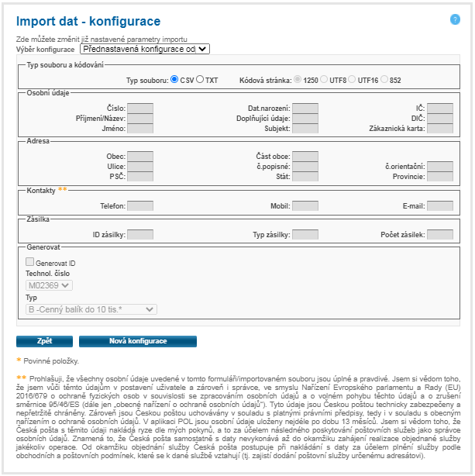Click the ID zásilky input field
The height and width of the screenshot is (476, 475).
(x=140, y=234)
